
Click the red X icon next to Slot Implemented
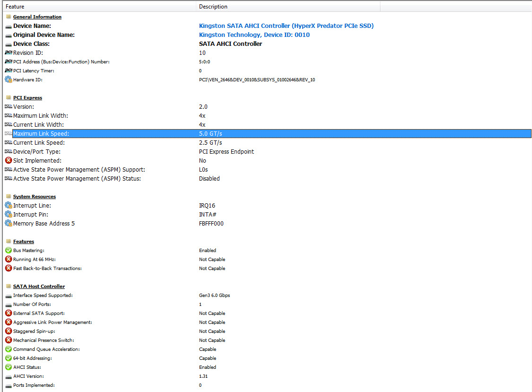point(9,160)
